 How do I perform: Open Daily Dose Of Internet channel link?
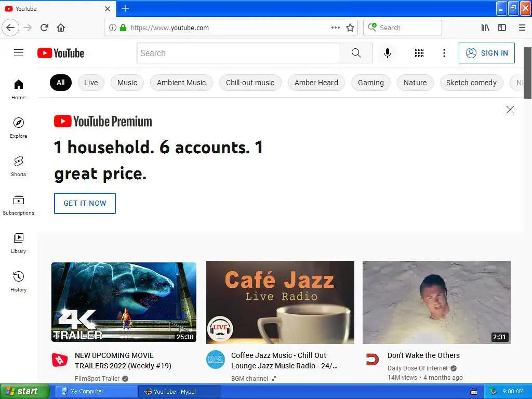[x=418, y=368]
